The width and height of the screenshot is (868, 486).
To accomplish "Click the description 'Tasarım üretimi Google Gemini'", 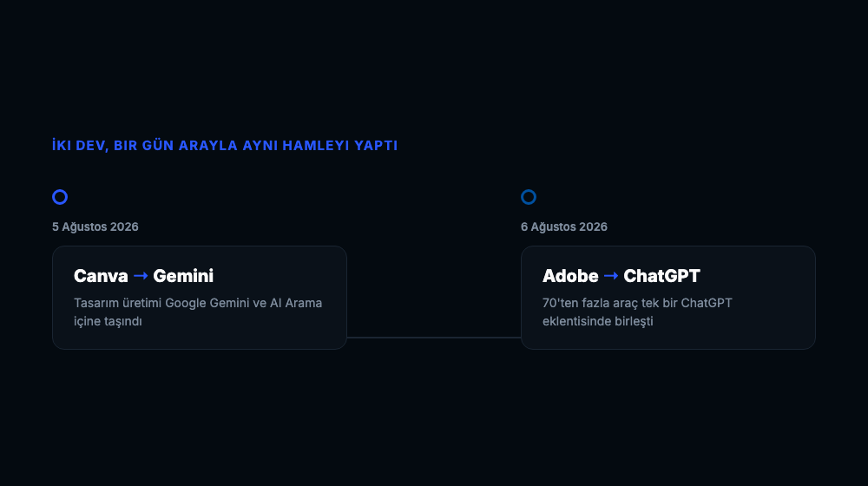I will pos(198,312).
